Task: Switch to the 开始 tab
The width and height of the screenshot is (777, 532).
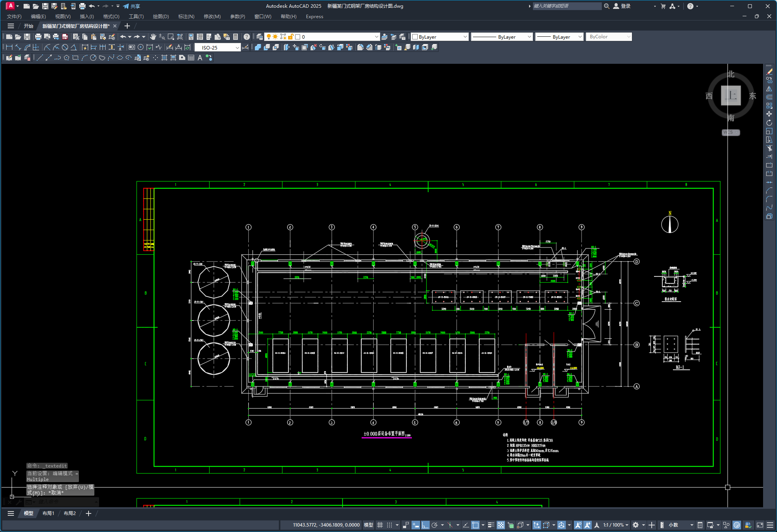Action: point(29,26)
